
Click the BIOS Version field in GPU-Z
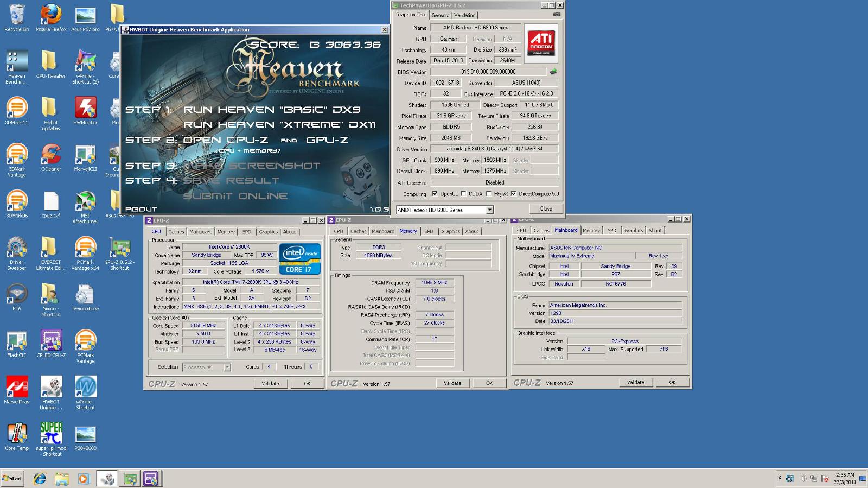[488, 72]
